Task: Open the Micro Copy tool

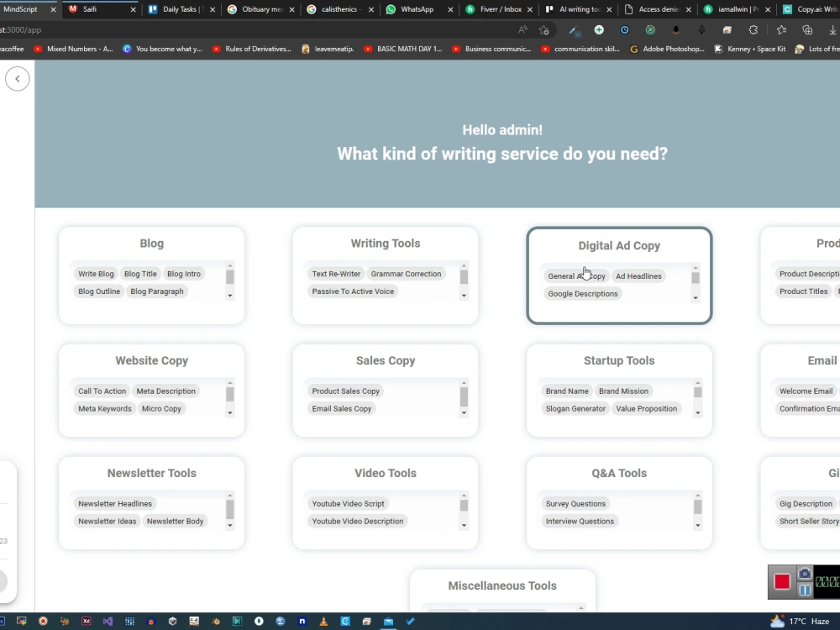Action: (162, 409)
